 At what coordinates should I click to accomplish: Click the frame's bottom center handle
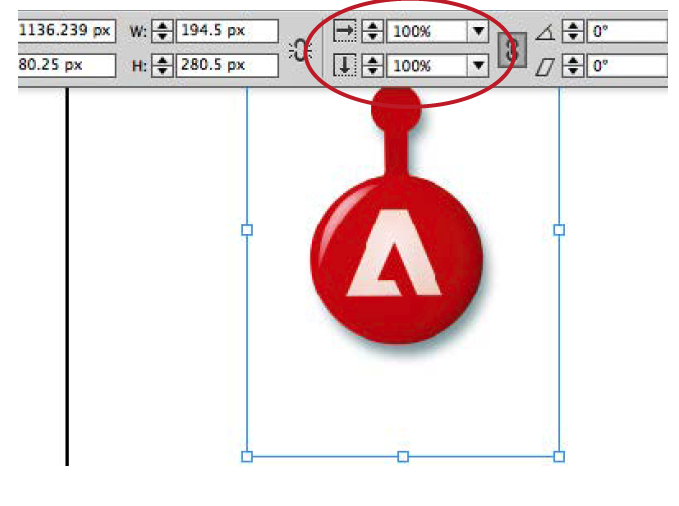pyautogui.click(x=403, y=457)
